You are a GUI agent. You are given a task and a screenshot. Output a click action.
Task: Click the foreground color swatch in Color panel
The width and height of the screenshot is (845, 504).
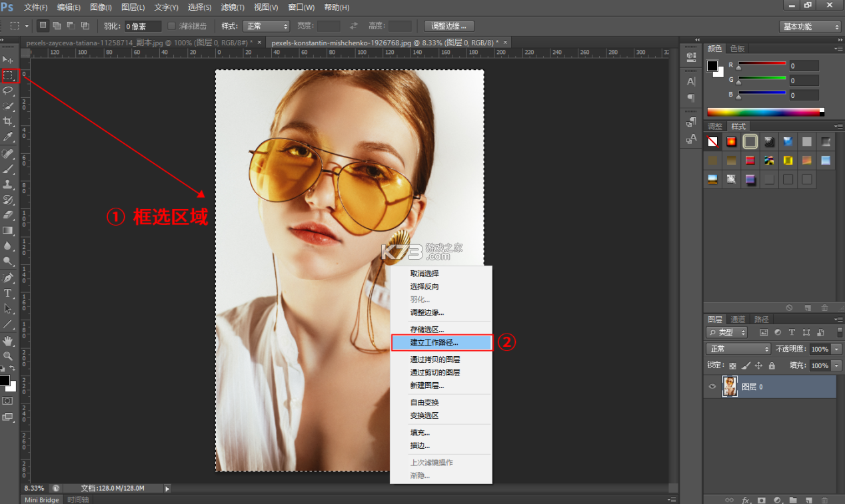click(x=712, y=65)
